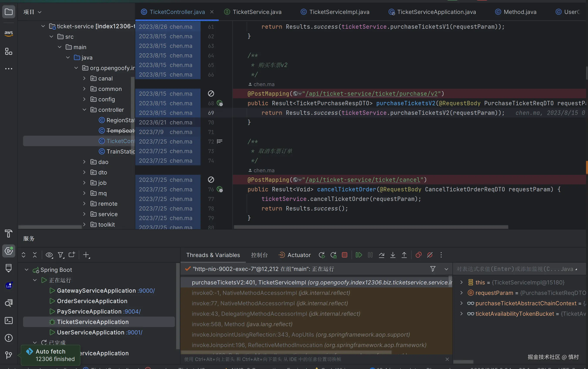Toggle Mute Breakpoints in debugger toolbar
The width and height of the screenshot is (588, 369).
point(430,255)
